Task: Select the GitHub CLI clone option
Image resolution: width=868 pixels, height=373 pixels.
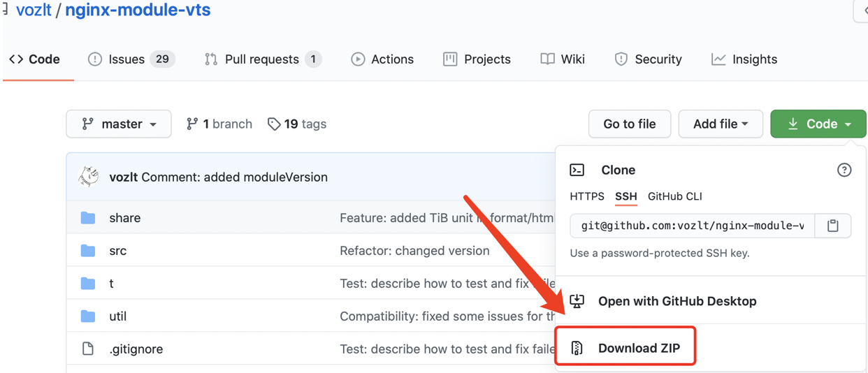Action: click(674, 196)
